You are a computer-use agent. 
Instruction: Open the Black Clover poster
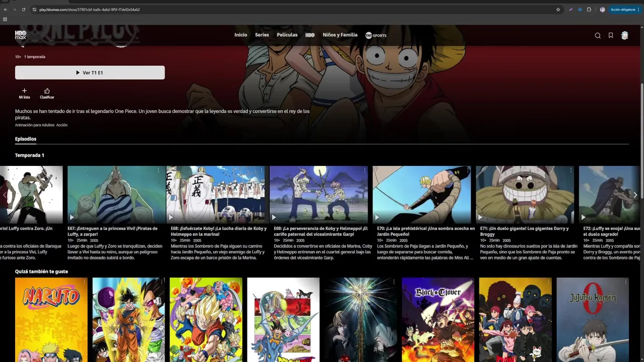438,320
